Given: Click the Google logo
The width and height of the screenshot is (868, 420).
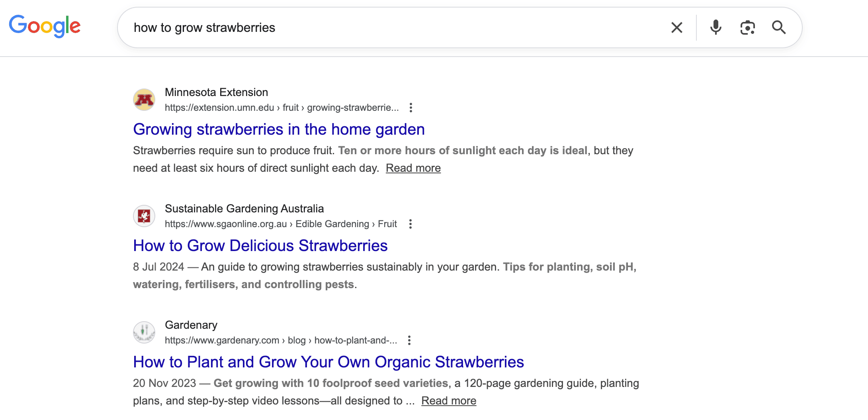Looking at the screenshot, I should coord(45,26).
